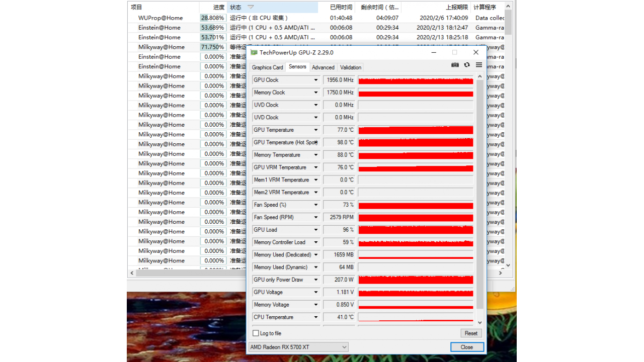The image size is (644, 362).
Task: Click the Close button in GPU-Z
Action: point(467,347)
